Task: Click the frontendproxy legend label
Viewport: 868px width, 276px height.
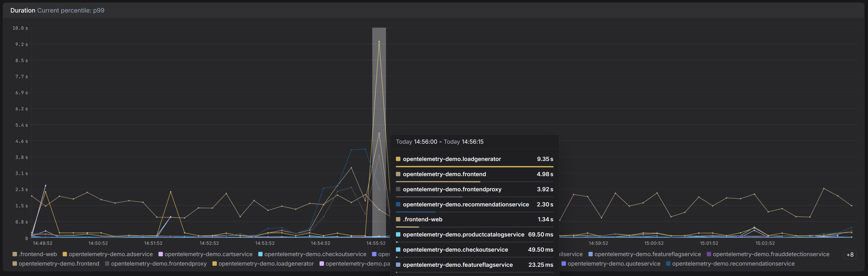Action: point(158,263)
